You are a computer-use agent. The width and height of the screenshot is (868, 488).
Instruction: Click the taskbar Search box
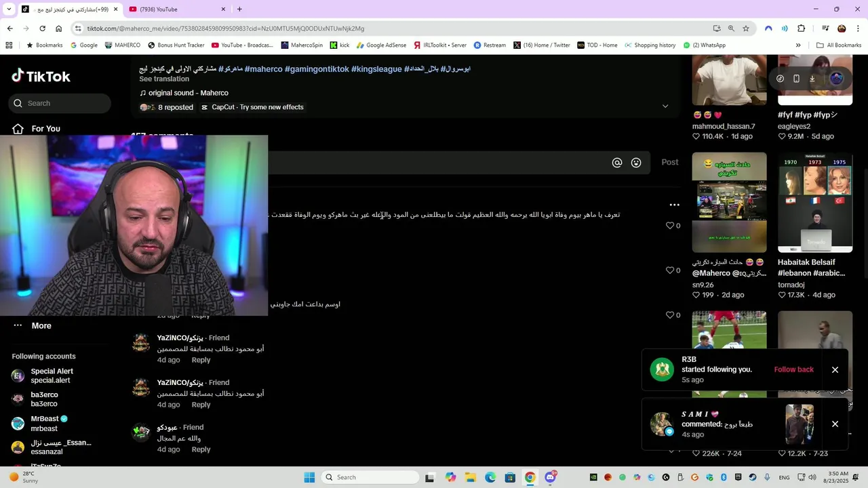(x=370, y=477)
